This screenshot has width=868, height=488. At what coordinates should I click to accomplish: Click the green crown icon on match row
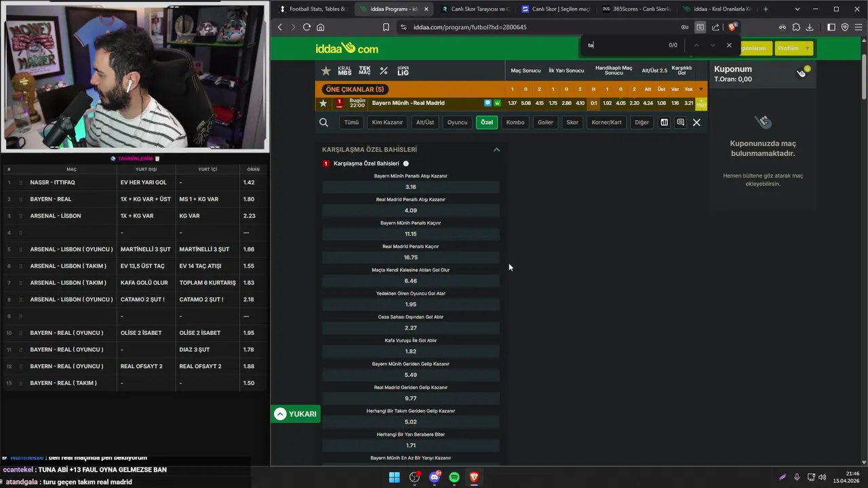(497, 103)
